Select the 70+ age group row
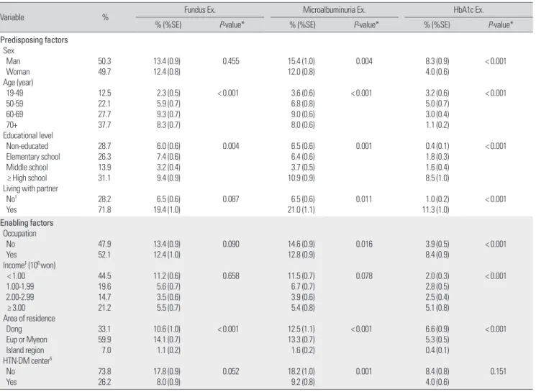The image size is (536, 392). [268, 124]
